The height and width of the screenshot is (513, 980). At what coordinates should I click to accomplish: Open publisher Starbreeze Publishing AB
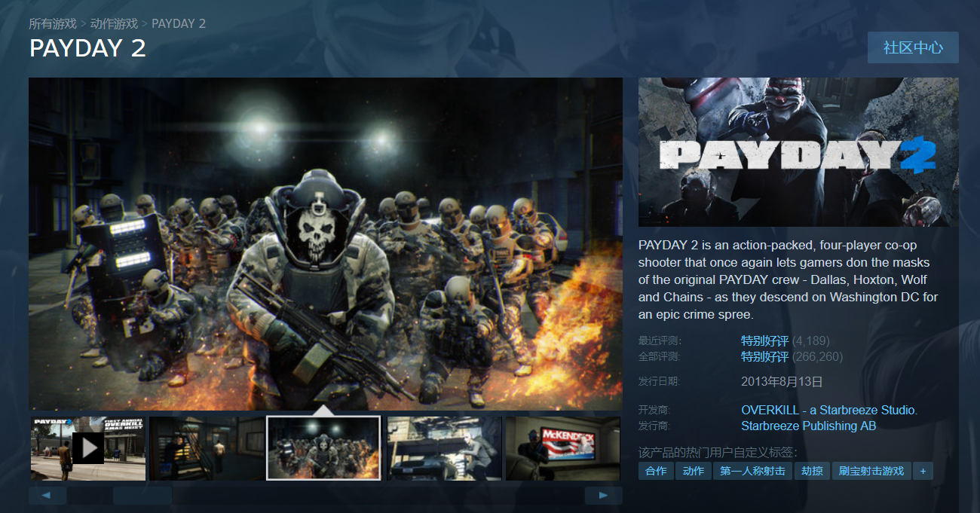(x=808, y=426)
